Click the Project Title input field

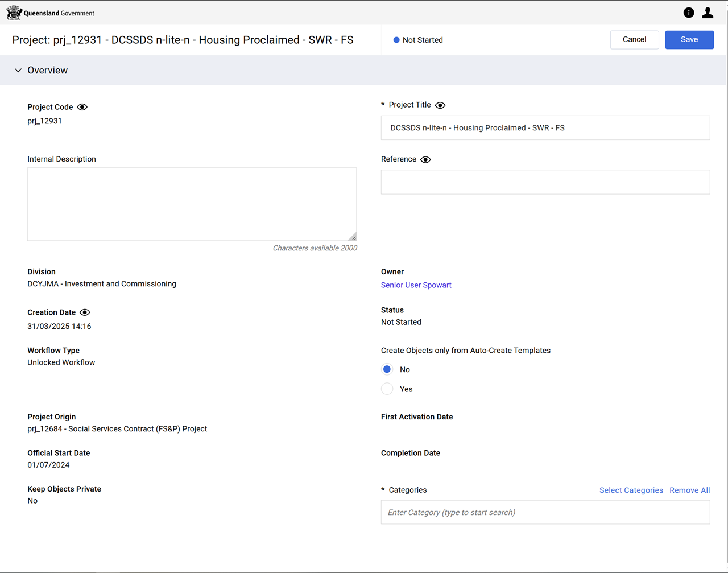point(545,128)
